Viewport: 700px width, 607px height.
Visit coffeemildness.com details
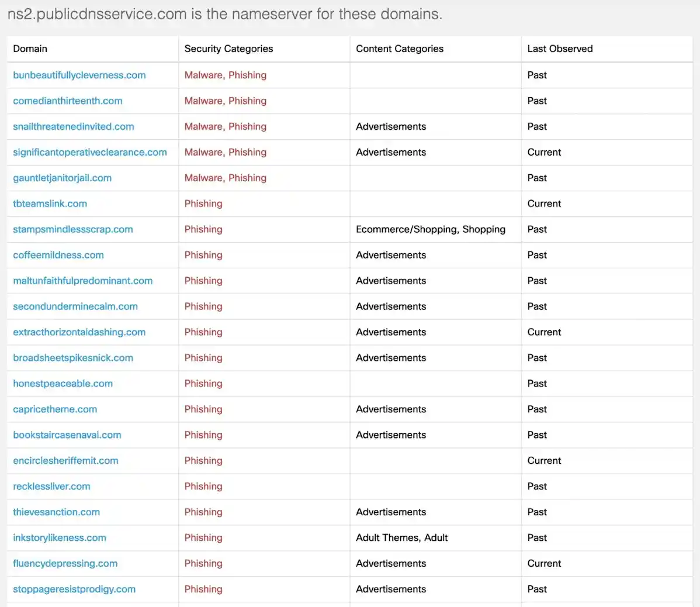click(x=58, y=255)
